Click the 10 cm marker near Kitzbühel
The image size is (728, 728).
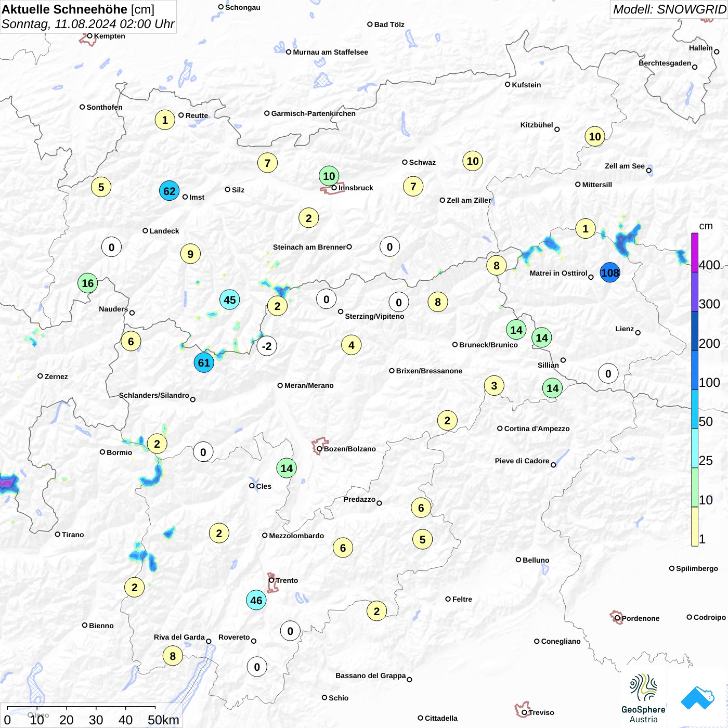pyautogui.click(x=595, y=136)
